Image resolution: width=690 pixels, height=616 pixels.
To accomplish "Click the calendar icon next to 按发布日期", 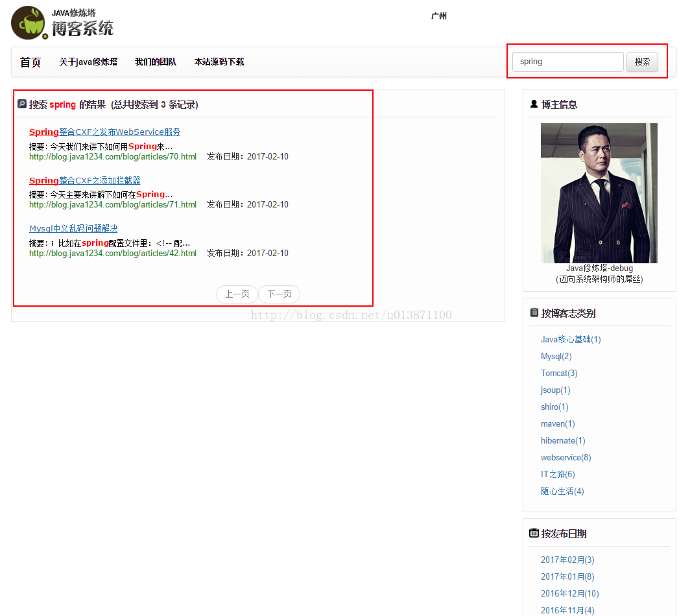I will coord(534,533).
